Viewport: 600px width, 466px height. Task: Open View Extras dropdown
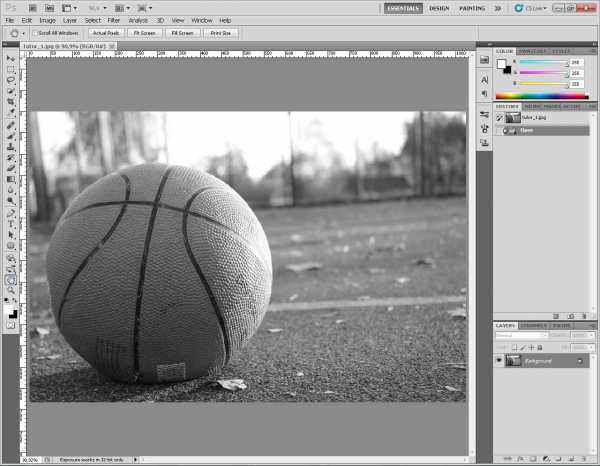click(69, 8)
